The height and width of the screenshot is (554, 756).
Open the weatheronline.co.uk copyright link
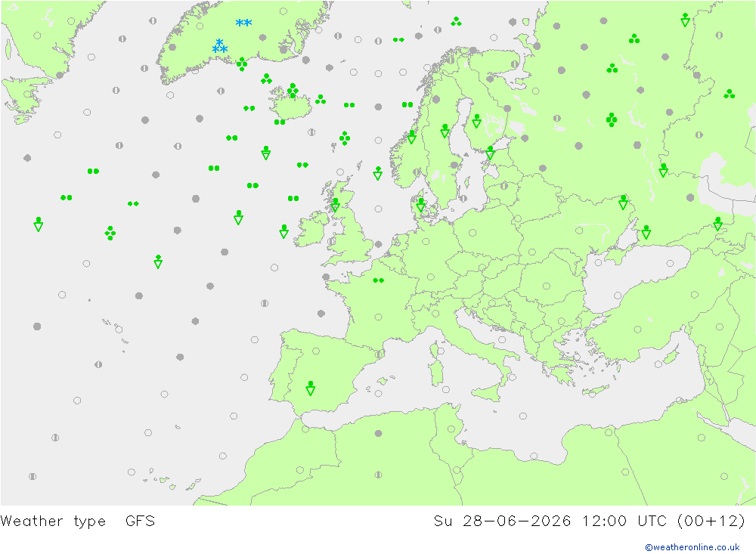692,547
